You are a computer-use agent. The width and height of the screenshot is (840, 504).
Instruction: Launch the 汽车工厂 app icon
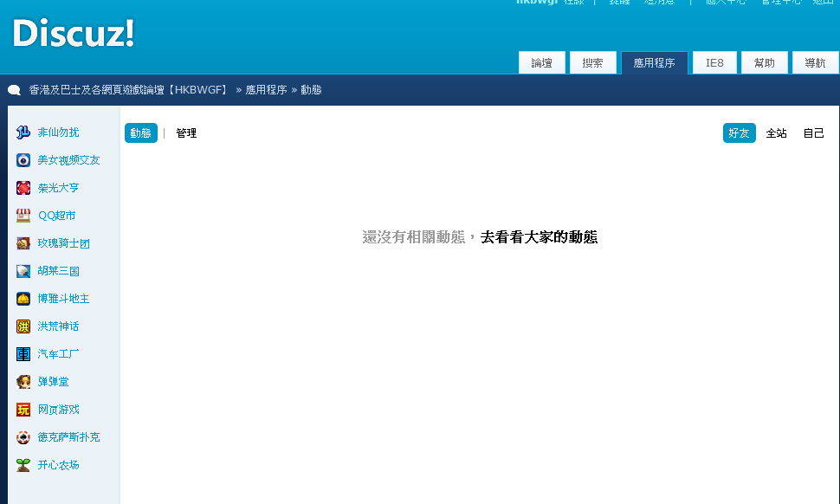tap(23, 354)
